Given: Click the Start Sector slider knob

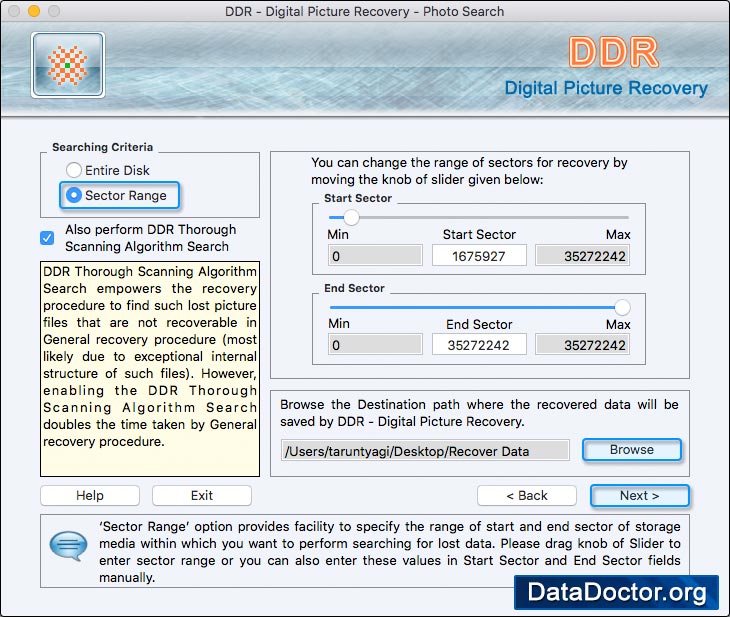Looking at the screenshot, I should 351,217.
